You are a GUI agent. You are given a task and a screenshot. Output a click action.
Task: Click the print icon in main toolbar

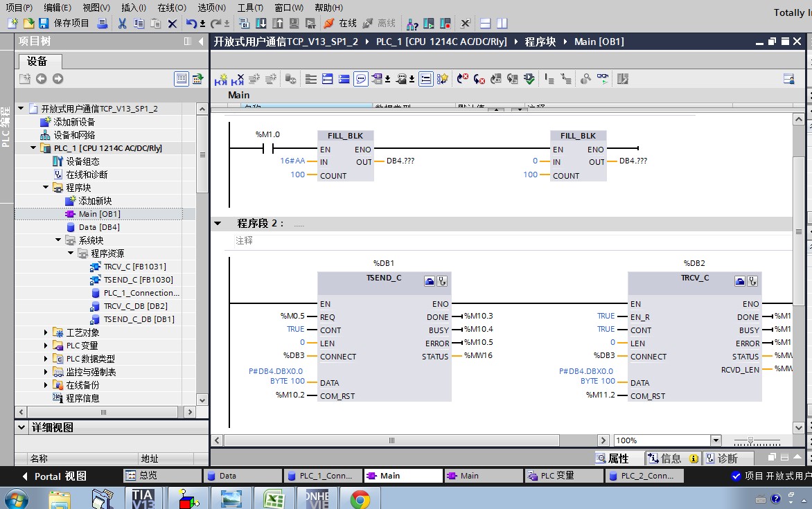[x=103, y=24]
